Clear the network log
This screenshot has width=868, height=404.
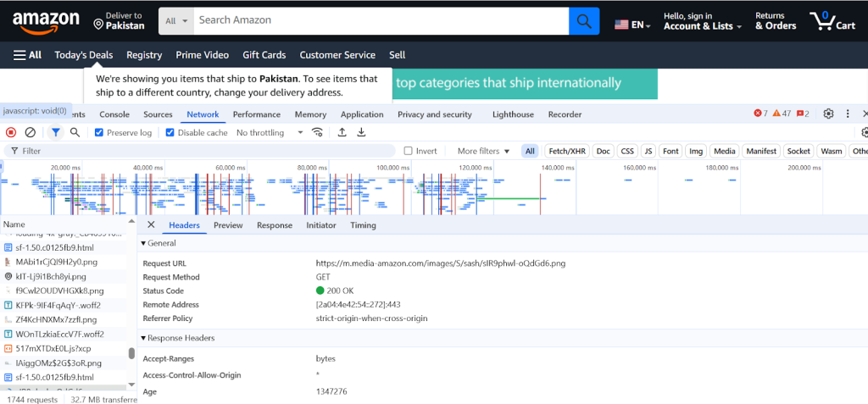point(31,132)
